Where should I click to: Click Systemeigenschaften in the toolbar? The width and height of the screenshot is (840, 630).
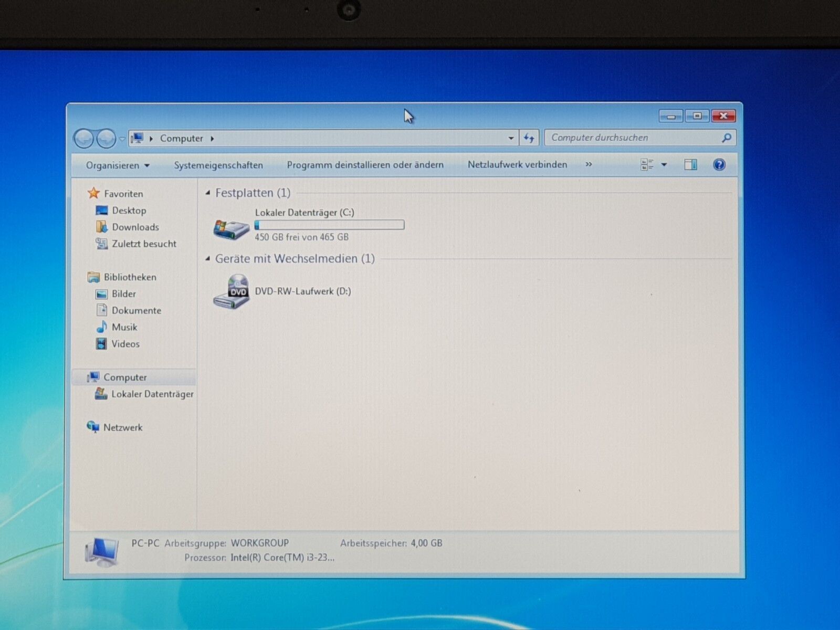pos(218,165)
